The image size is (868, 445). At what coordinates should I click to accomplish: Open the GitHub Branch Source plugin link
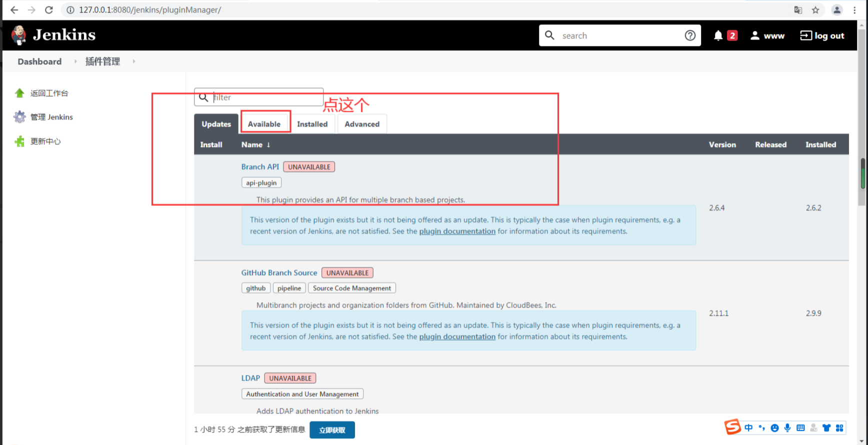pos(279,273)
